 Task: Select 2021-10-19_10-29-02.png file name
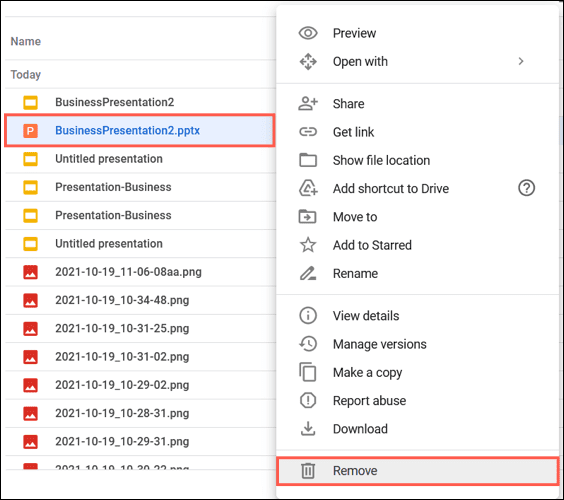(122, 385)
